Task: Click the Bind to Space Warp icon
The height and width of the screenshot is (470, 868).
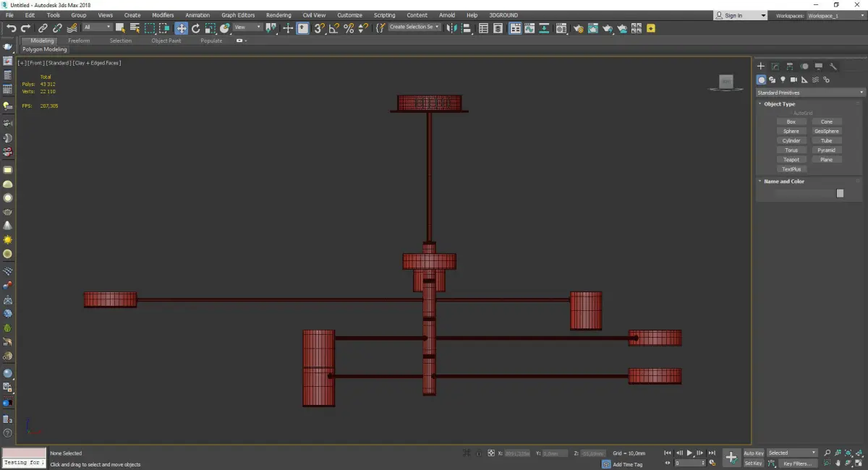Action: click(72, 28)
